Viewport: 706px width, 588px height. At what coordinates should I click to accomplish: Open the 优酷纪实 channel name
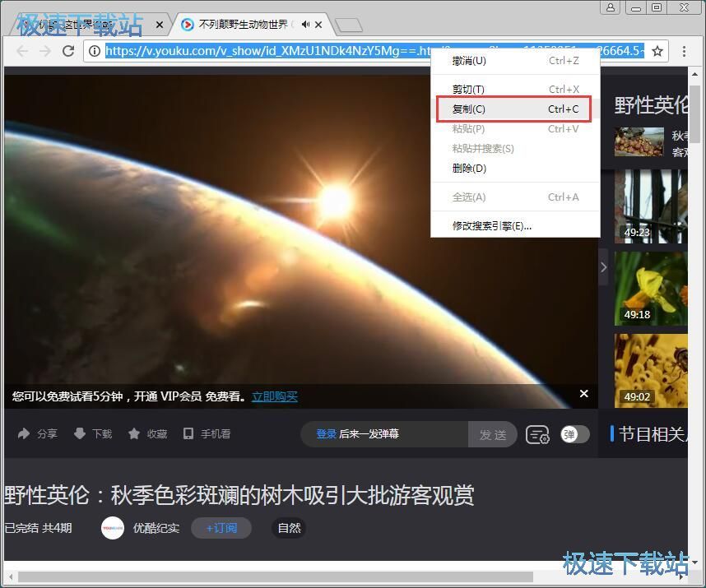[156, 528]
